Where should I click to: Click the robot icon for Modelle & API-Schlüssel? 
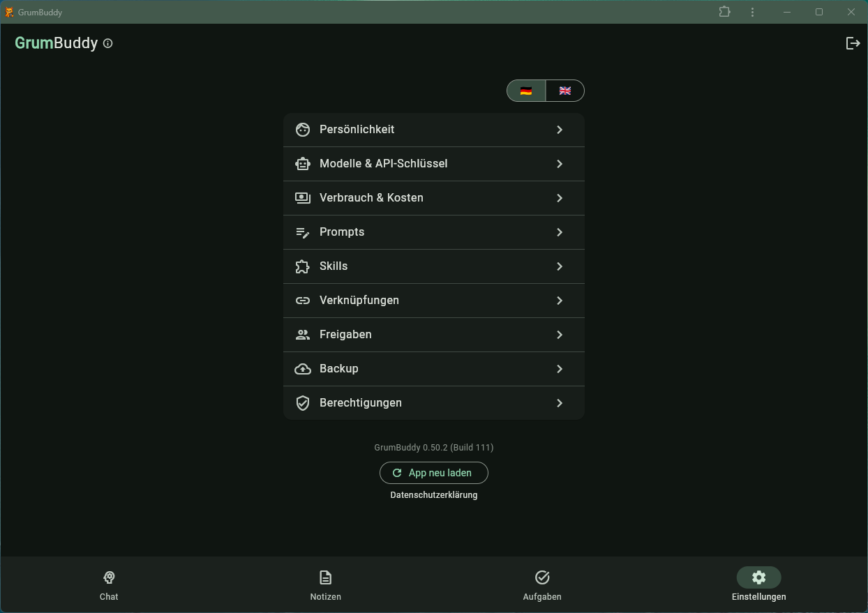coord(303,164)
